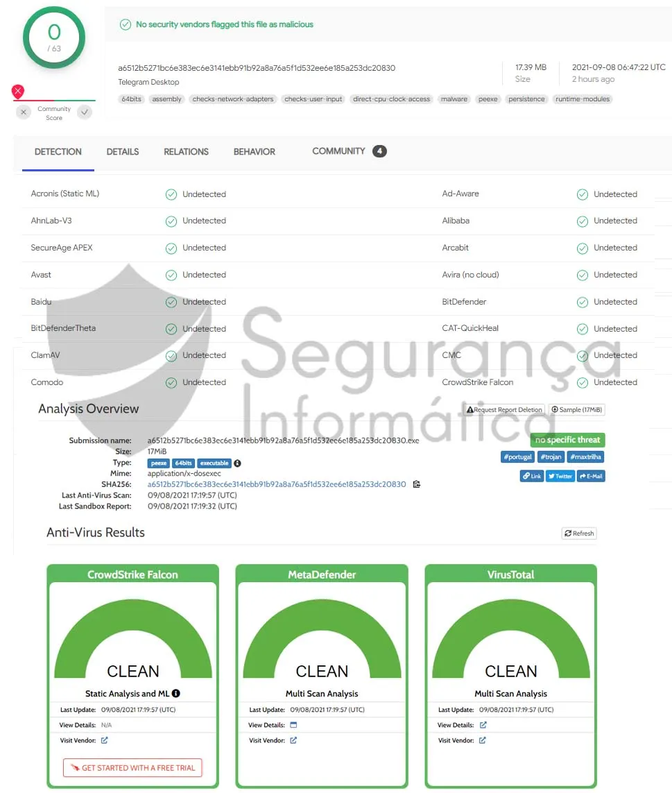Viewport: 672px width, 793px height.
Task: Click the no specific threat label
Action: click(x=567, y=439)
